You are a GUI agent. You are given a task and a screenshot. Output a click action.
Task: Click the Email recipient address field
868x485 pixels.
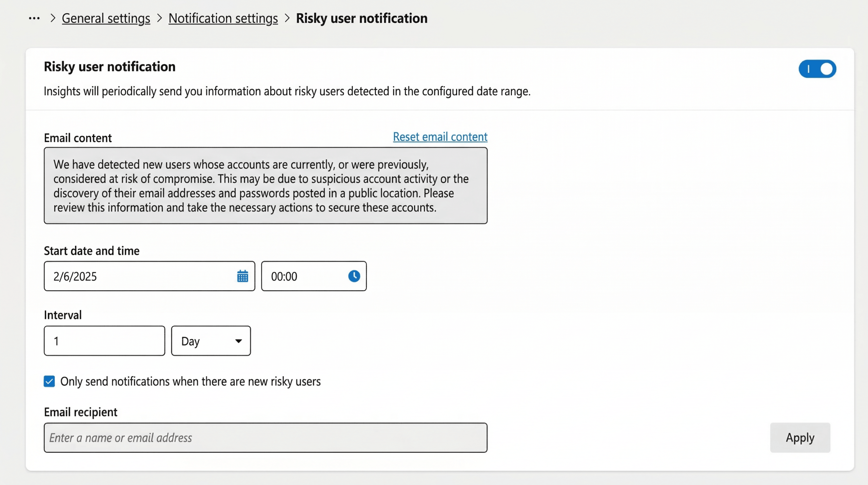[265, 438]
